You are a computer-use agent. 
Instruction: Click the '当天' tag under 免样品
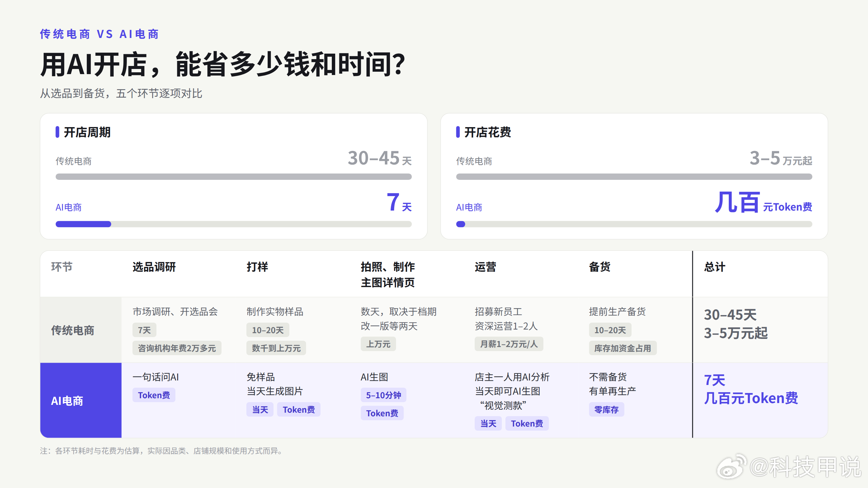pos(260,410)
